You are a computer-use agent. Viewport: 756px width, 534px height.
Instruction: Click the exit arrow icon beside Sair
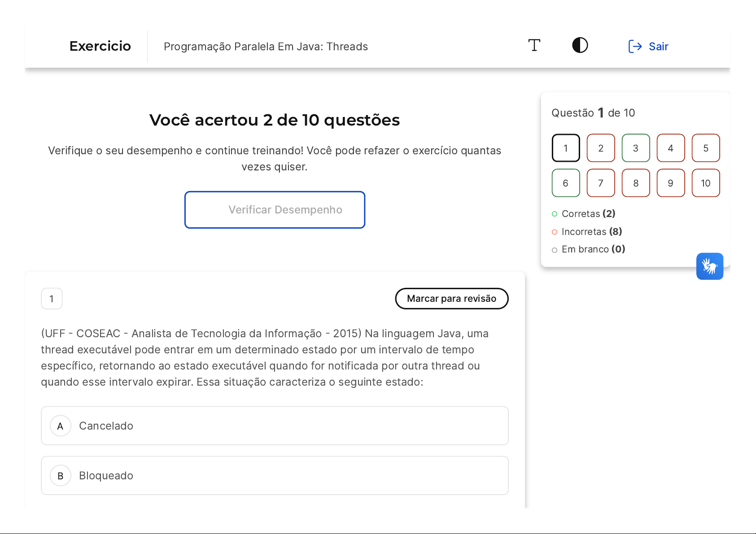(635, 47)
